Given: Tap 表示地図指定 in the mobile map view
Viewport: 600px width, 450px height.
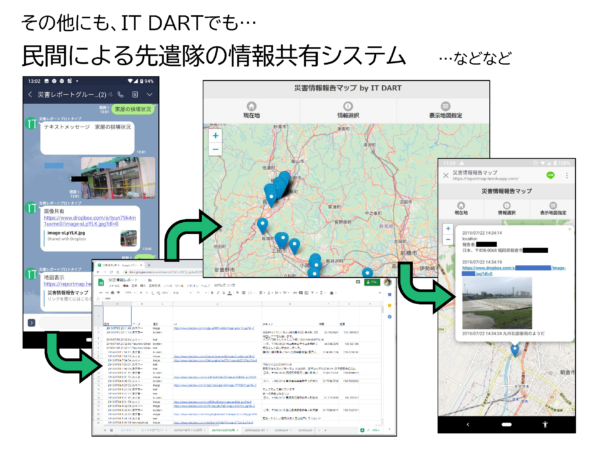Looking at the screenshot, I should 555,208.
